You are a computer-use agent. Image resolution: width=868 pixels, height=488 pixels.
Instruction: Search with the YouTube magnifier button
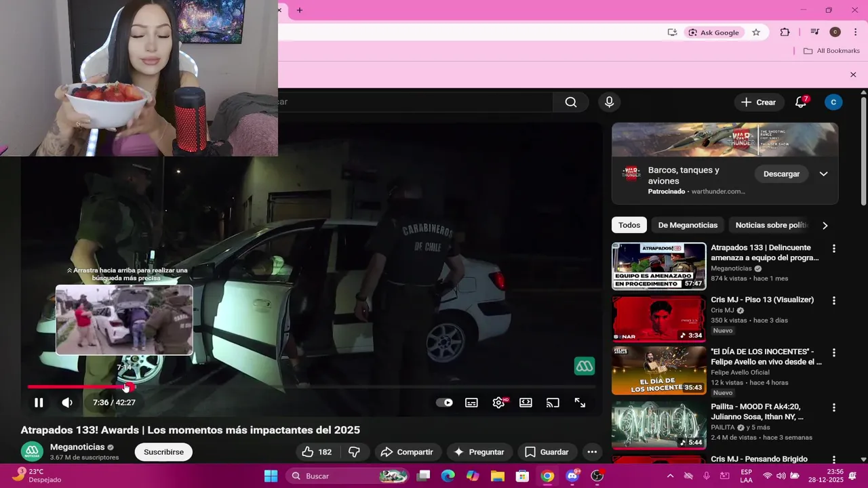pos(571,102)
